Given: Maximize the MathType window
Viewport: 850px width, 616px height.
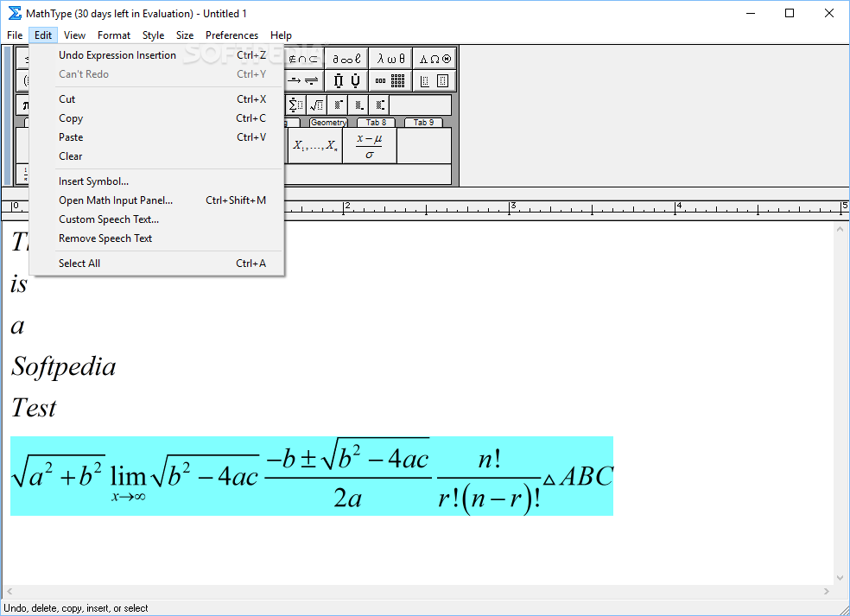Looking at the screenshot, I should (790, 13).
